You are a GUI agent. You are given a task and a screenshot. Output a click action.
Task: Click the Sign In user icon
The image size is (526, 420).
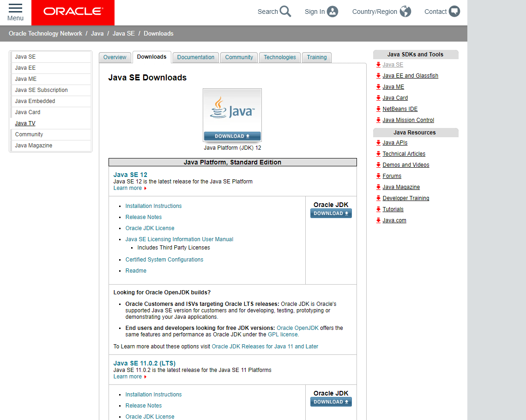pyautogui.click(x=333, y=12)
